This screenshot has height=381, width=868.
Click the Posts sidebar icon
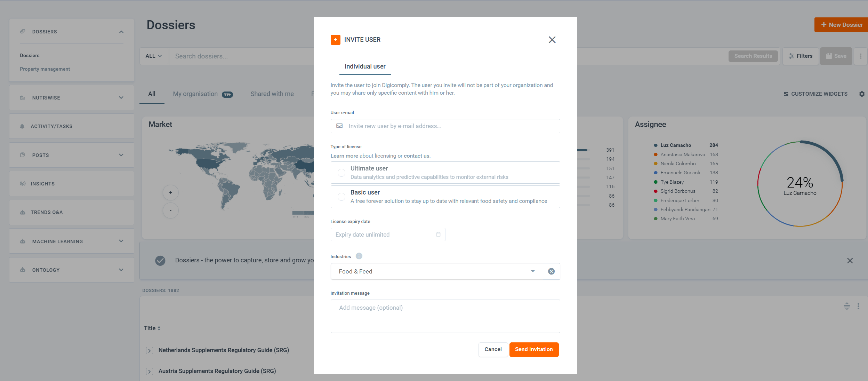(23, 155)
